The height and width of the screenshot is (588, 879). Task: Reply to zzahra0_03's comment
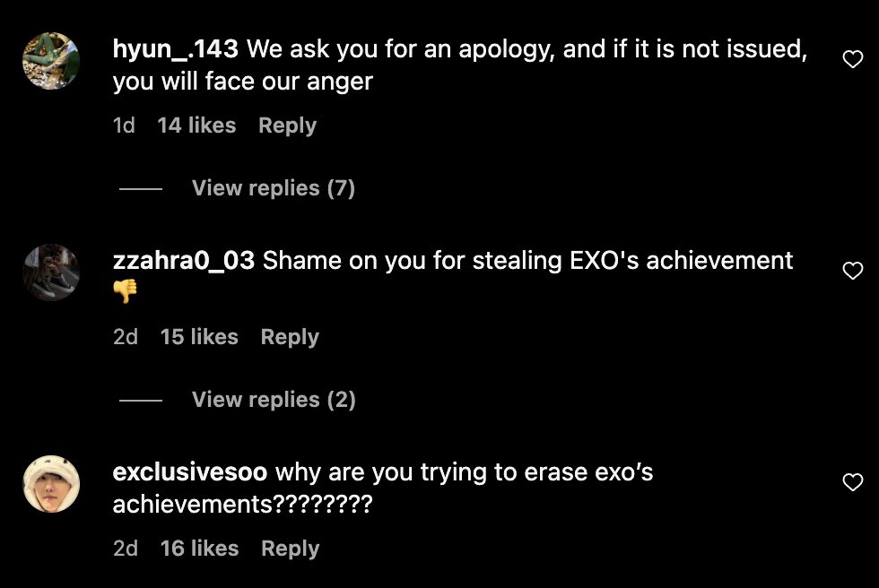coord(290,337)
